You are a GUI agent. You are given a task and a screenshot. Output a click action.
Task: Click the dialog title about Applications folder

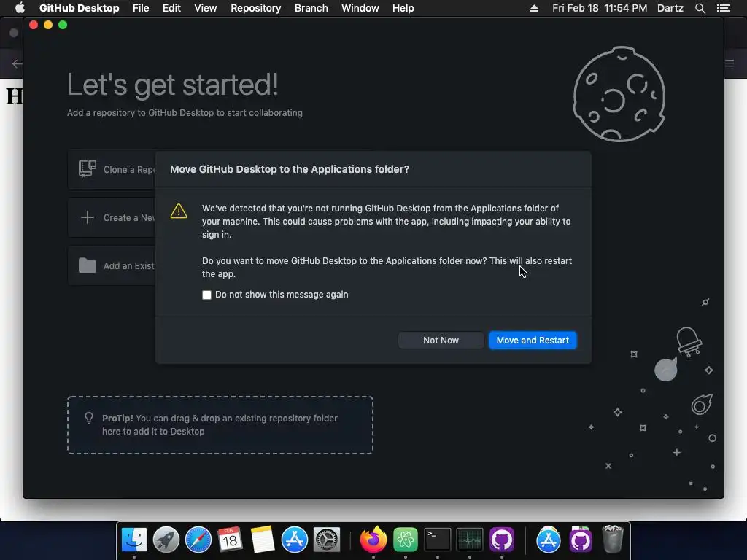[x=290, y=169]
